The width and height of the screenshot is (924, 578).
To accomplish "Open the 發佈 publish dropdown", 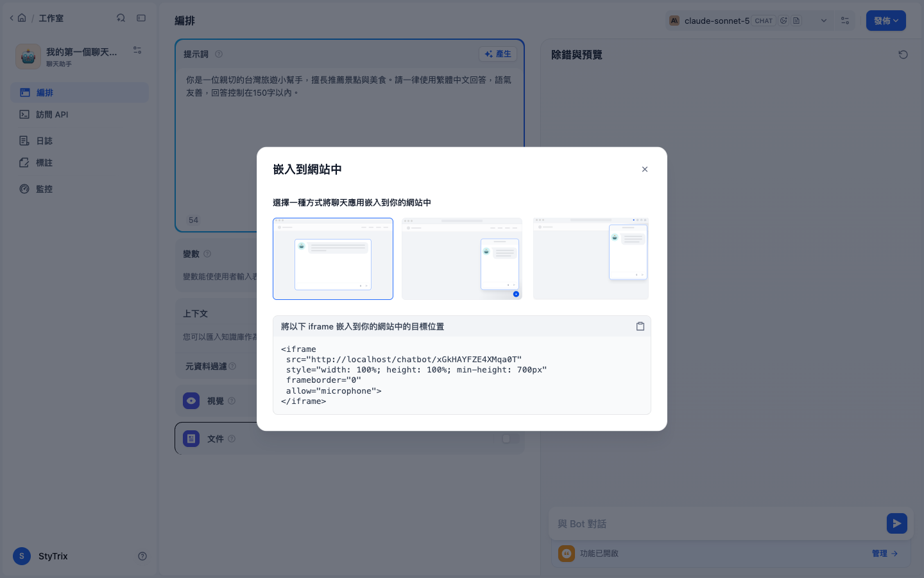I will pos(886,21).
